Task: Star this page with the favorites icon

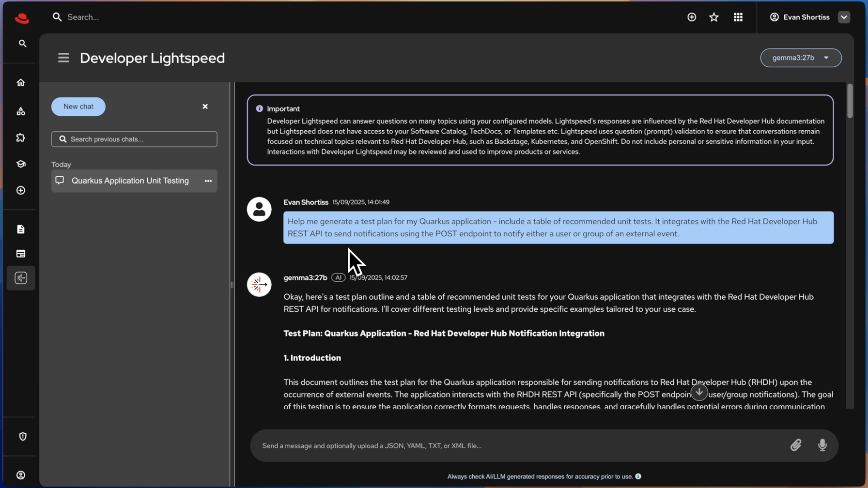Action: tap(714, 17)
